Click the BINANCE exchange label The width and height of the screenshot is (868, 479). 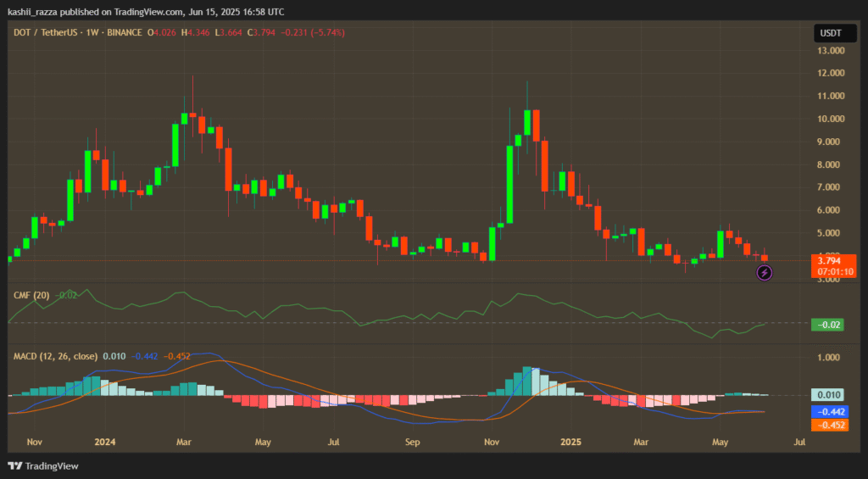pos(125,33)
